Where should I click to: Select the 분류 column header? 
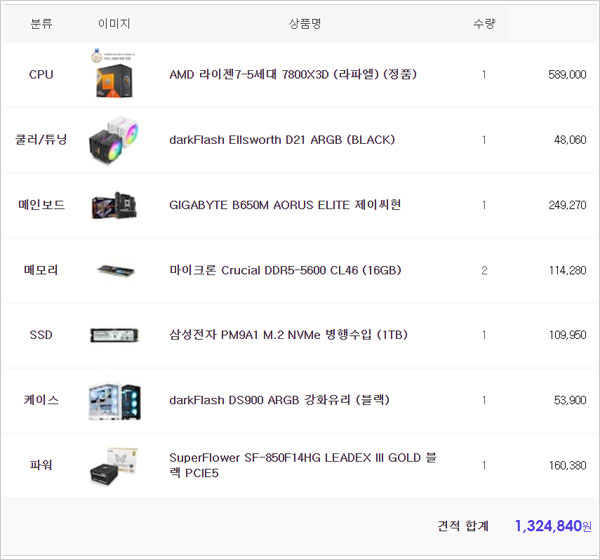(x=41, y=24)
